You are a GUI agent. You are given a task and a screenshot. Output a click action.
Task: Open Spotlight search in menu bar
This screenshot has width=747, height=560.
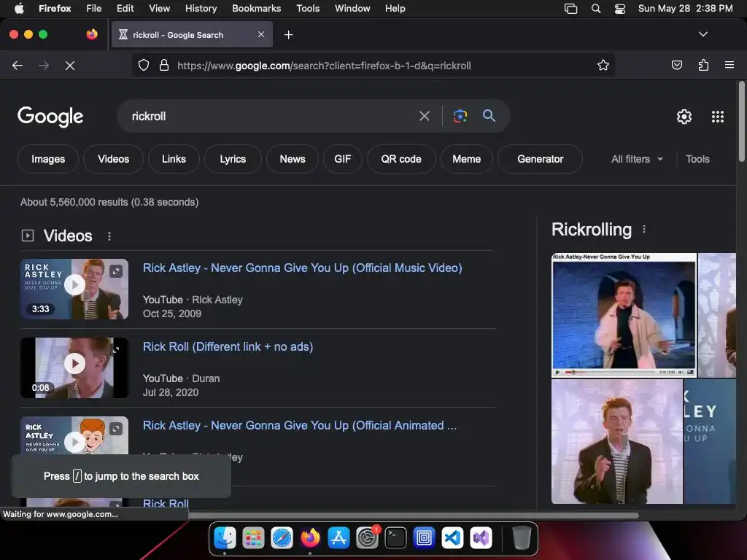595,9
